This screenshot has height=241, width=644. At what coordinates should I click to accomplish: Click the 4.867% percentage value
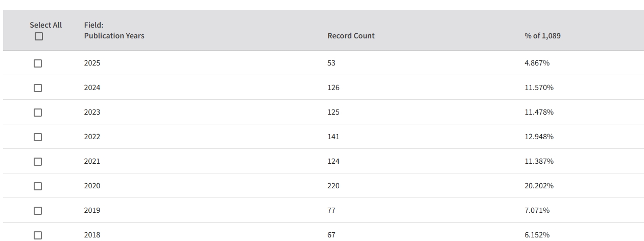537,63
